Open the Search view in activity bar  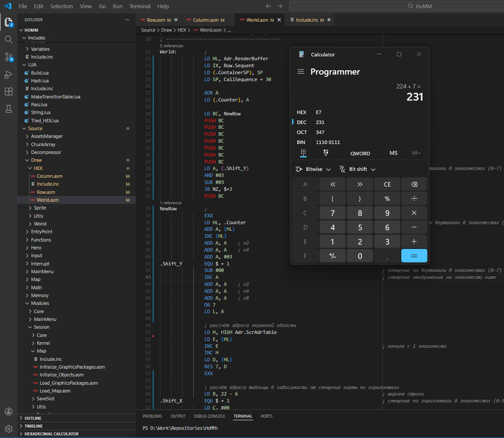click(x=8, y=39)
